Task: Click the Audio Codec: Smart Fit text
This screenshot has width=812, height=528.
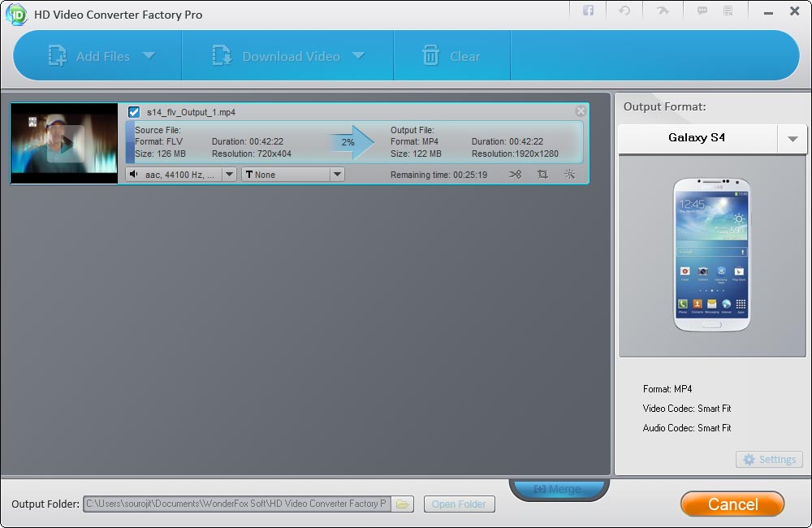Action: 687,428
